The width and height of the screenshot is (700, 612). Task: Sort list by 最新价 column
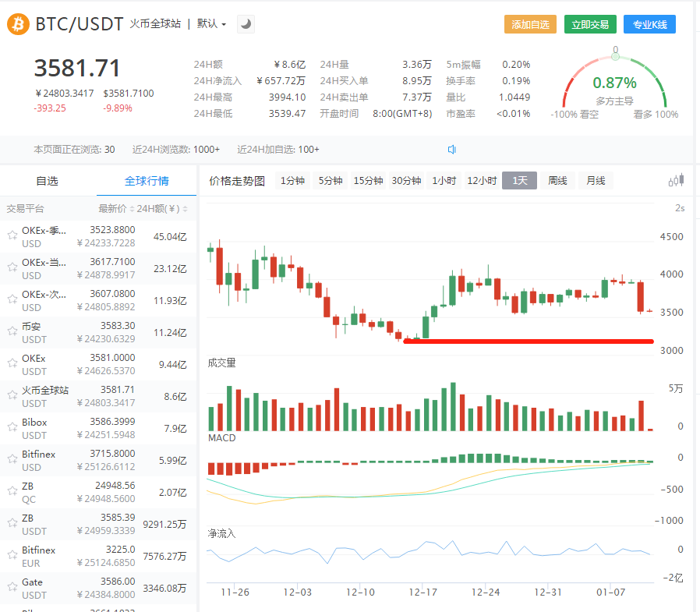116,208
